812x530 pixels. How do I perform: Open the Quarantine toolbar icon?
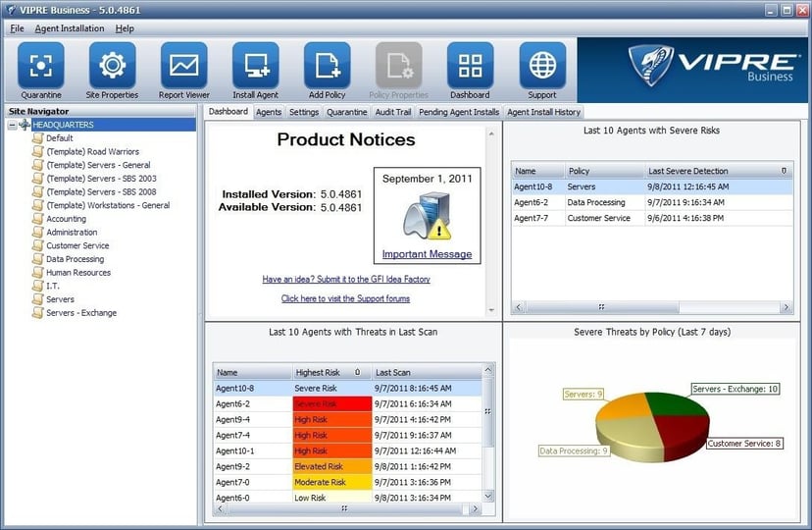(40, 66)
